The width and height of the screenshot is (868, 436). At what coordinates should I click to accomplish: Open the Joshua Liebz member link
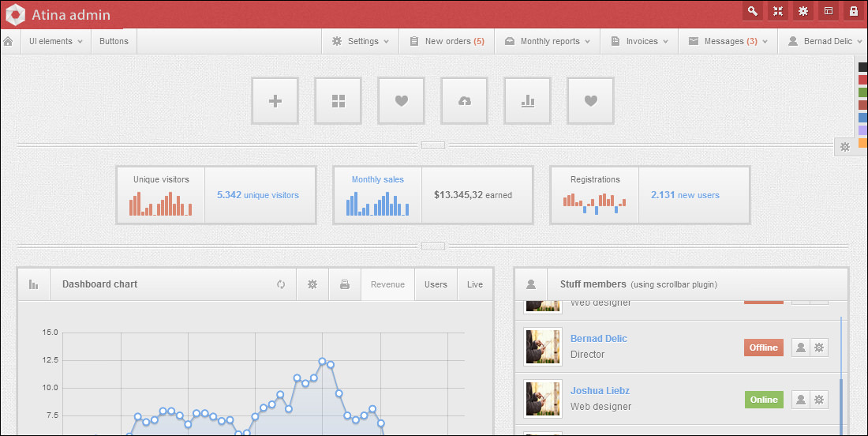[x=600, y=390]
